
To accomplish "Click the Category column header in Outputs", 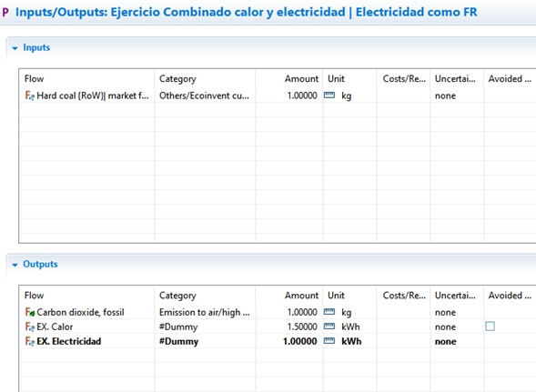I will 177,296.
